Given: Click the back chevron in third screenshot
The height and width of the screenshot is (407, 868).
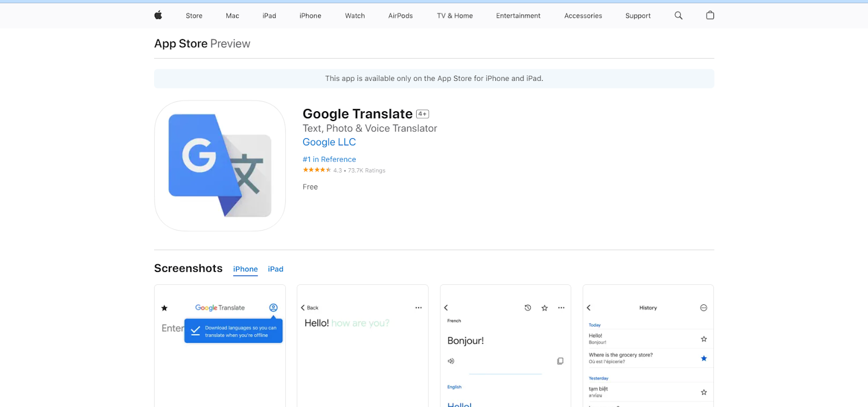Looking at the screenshot, I should (446, 308).
